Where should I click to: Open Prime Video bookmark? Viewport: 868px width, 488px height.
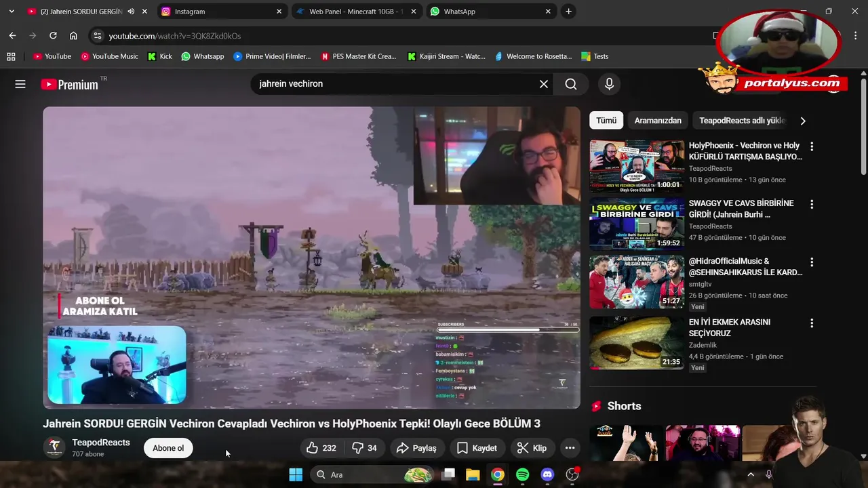tap(272, 56)
